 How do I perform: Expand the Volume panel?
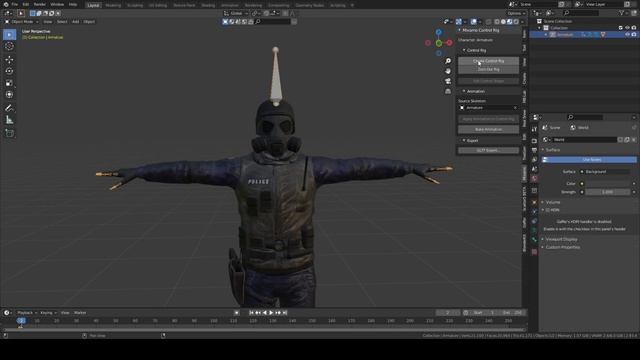point(551,202)
